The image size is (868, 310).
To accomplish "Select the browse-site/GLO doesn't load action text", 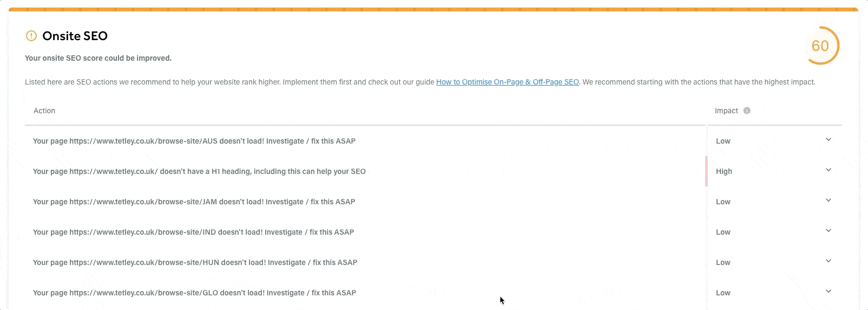I will tap(195, 293).
